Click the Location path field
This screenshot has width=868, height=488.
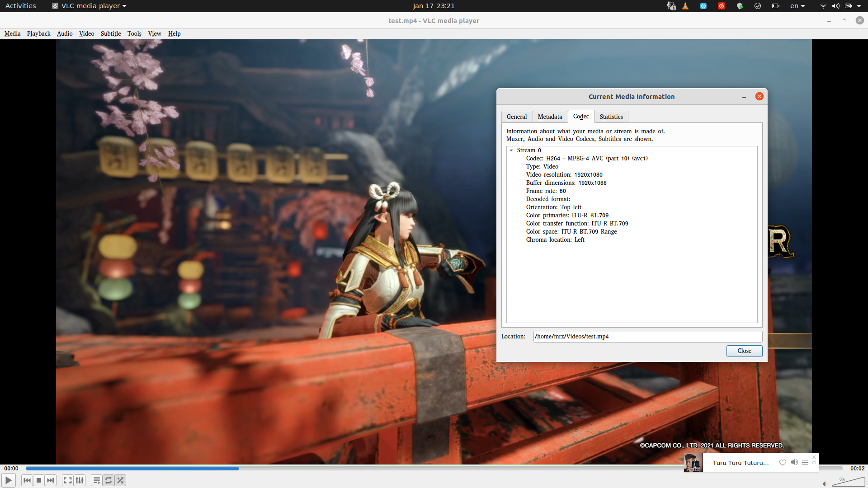(x=647, y=337)
